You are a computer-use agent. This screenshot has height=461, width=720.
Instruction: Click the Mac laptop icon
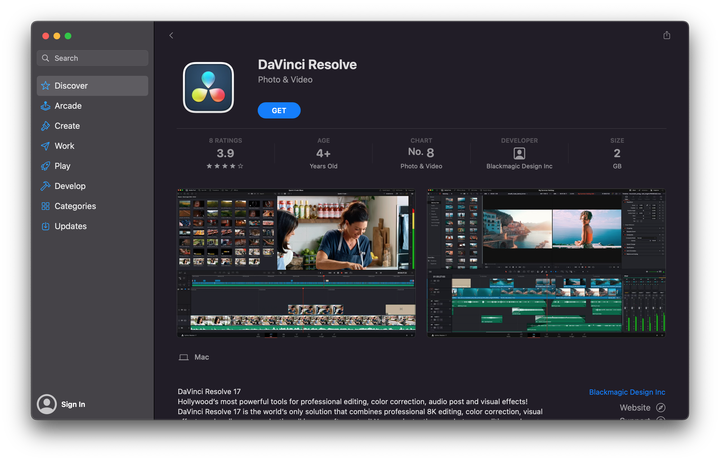coord(184,357)
